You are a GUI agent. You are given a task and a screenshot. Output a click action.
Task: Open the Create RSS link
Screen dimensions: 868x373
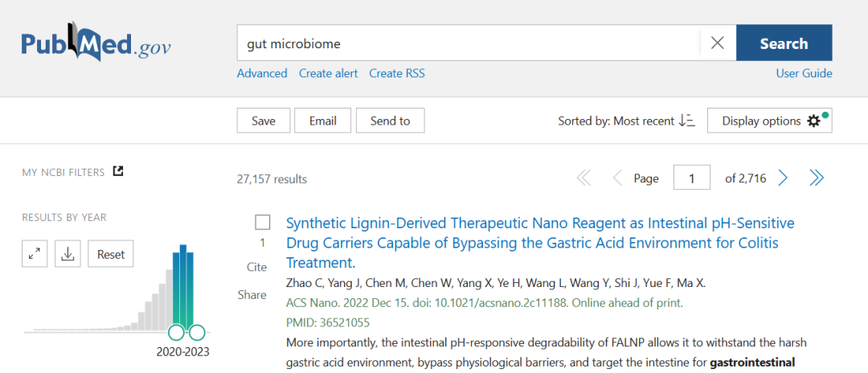coord(397,73)
